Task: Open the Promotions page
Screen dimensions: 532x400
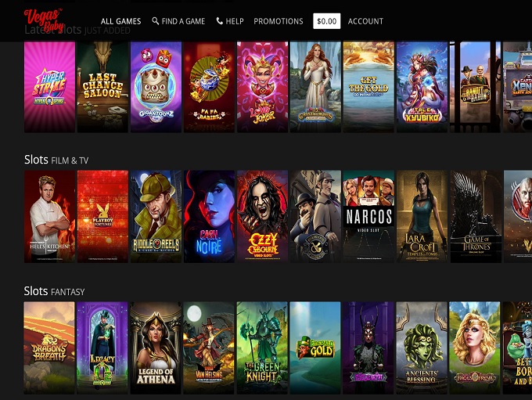Action: click(x=279, y=21)
